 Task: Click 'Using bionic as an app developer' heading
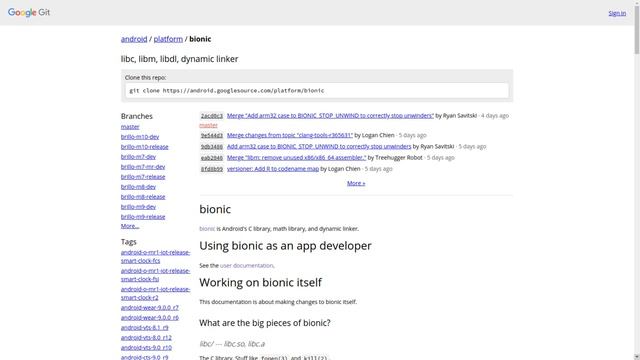(285, 246)
